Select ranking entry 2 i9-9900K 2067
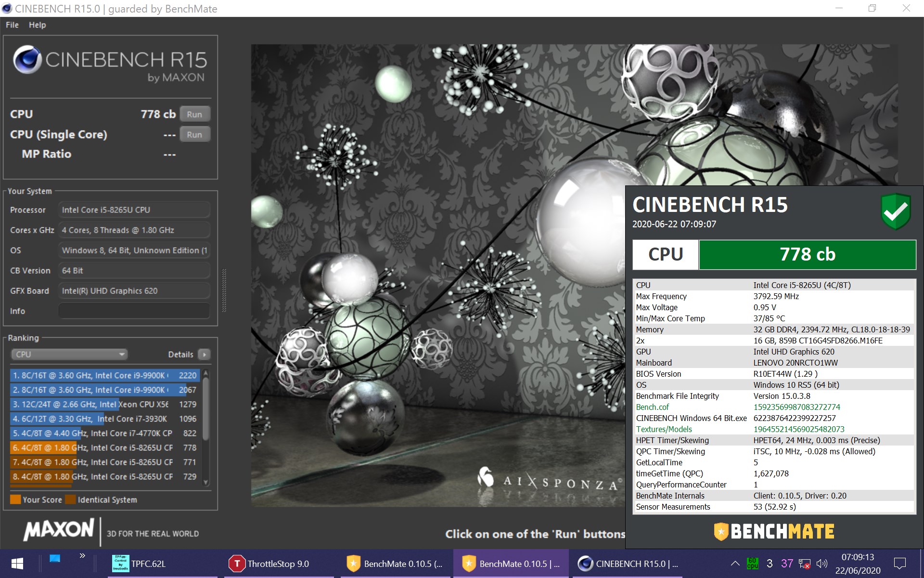Screen dimensions: 924x578 tap(104, 390)
